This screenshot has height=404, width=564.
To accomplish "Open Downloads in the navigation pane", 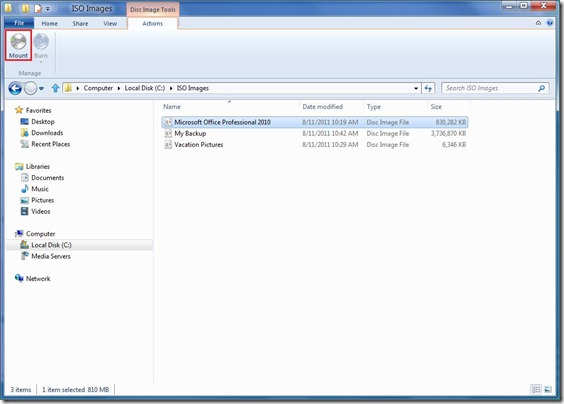I will (x=47, y=133).
